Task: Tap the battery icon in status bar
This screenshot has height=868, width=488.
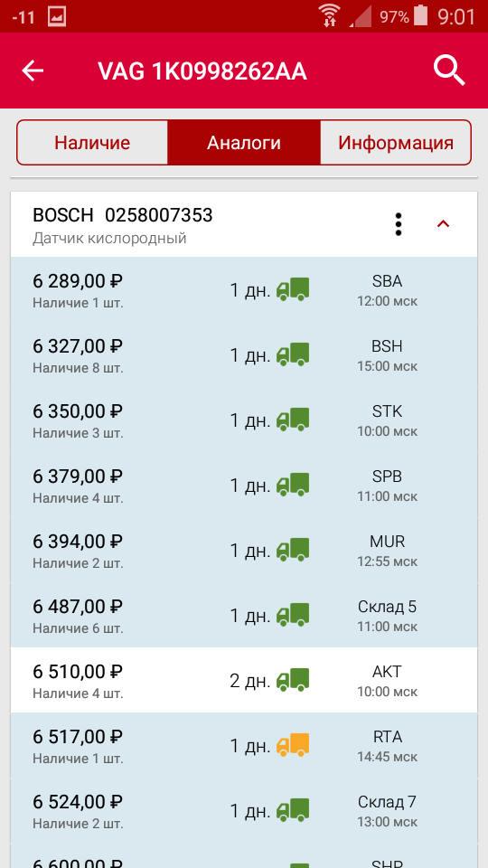Action: pyautogui.click(x=421, y=15)
